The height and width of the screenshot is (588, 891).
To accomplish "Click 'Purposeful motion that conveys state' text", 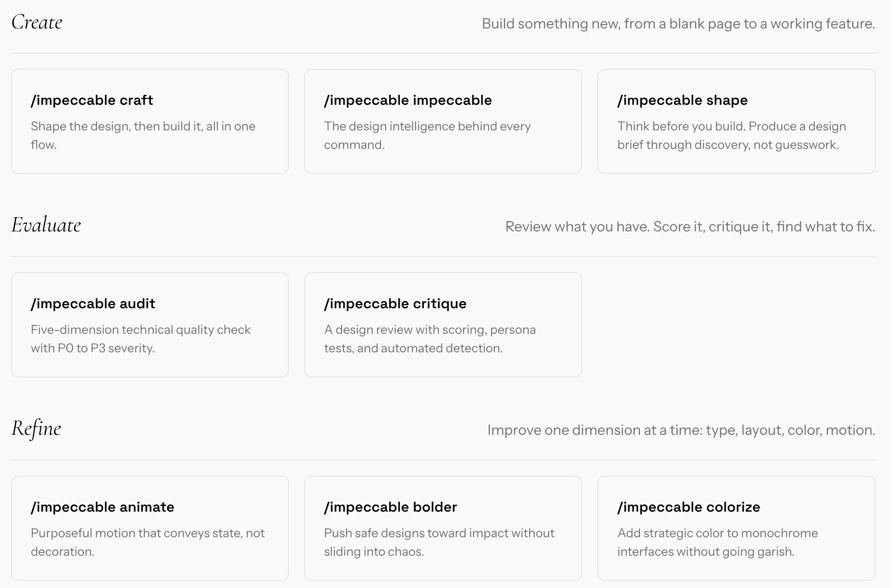I will click(x=148, y=542).
